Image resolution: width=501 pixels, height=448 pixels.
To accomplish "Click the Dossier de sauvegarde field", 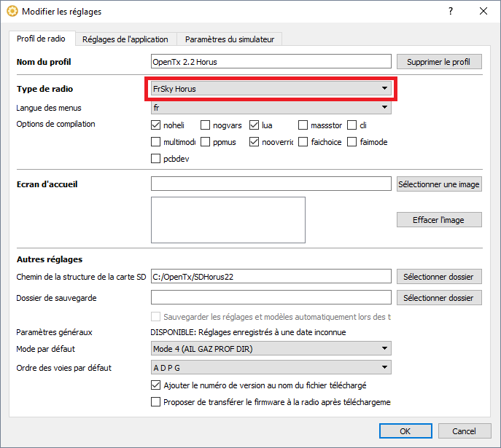I will click(271, 297).
